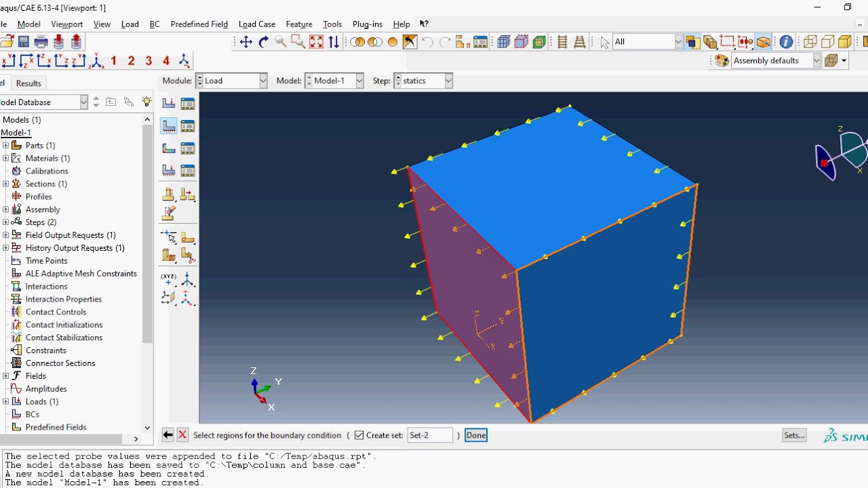Expand the Parts (1) node

coord(5,145)
